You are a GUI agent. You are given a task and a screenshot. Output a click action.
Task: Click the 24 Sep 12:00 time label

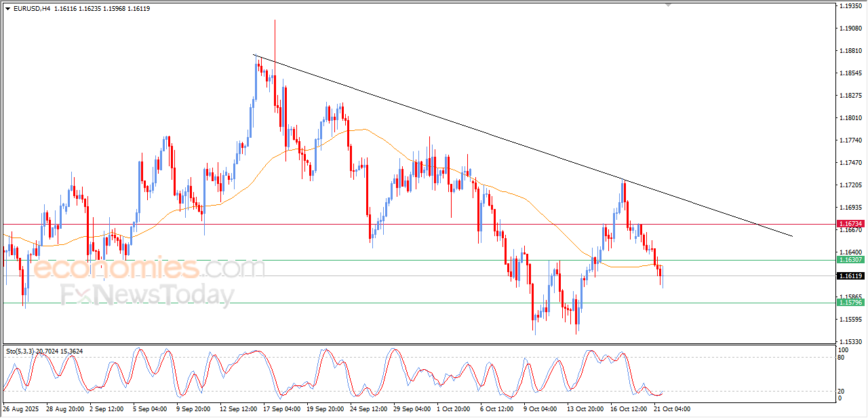370,410
